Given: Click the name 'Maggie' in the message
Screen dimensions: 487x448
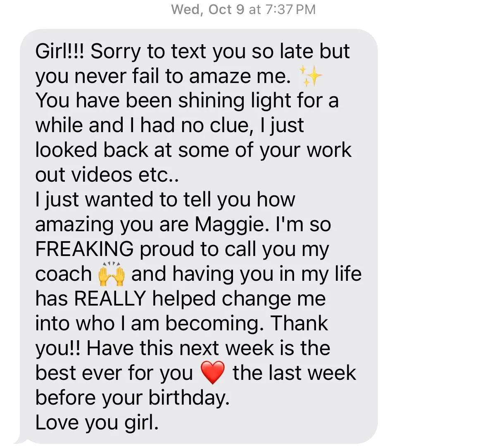Looking at the screenshot, I should pos(232,225).
